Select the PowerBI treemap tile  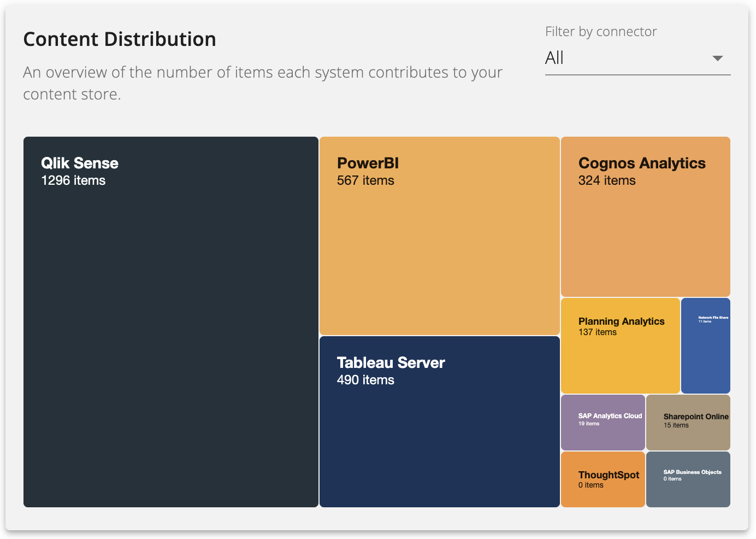pos(440,236)
